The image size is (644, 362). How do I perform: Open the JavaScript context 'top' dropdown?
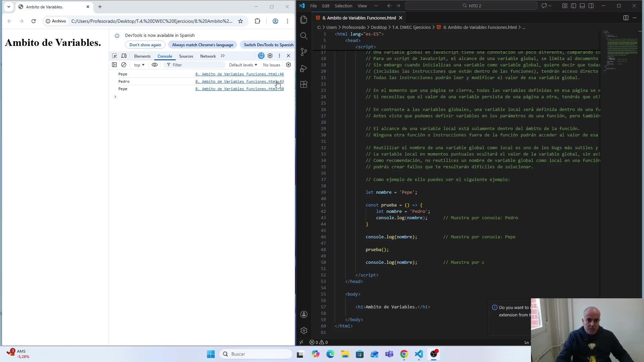point(139,65)
